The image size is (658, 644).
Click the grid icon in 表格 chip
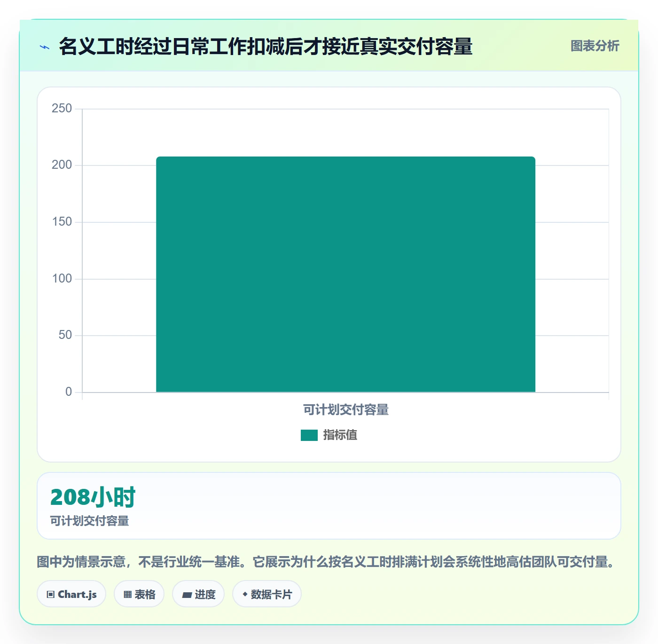coord(127,595)
